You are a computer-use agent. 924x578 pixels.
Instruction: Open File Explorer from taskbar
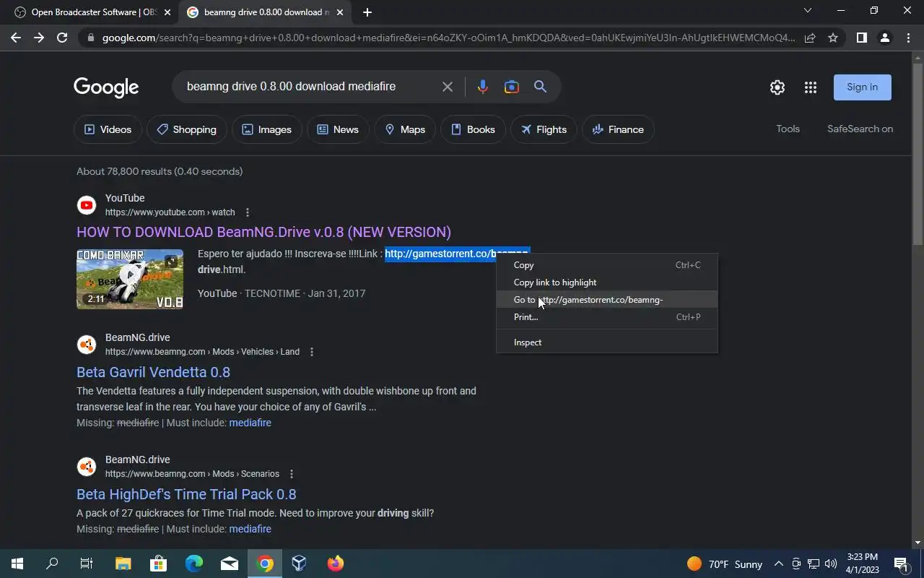[x=123, y=564]
